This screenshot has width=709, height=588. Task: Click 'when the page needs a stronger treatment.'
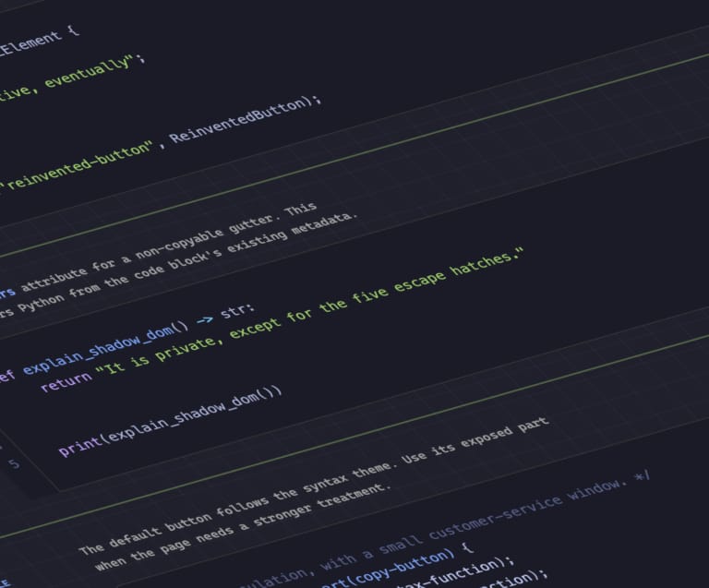pyautogui.click(x=244, y=526)
